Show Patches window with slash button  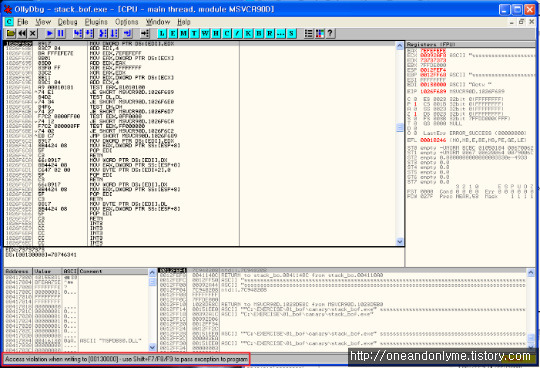(x=237, y=33)
